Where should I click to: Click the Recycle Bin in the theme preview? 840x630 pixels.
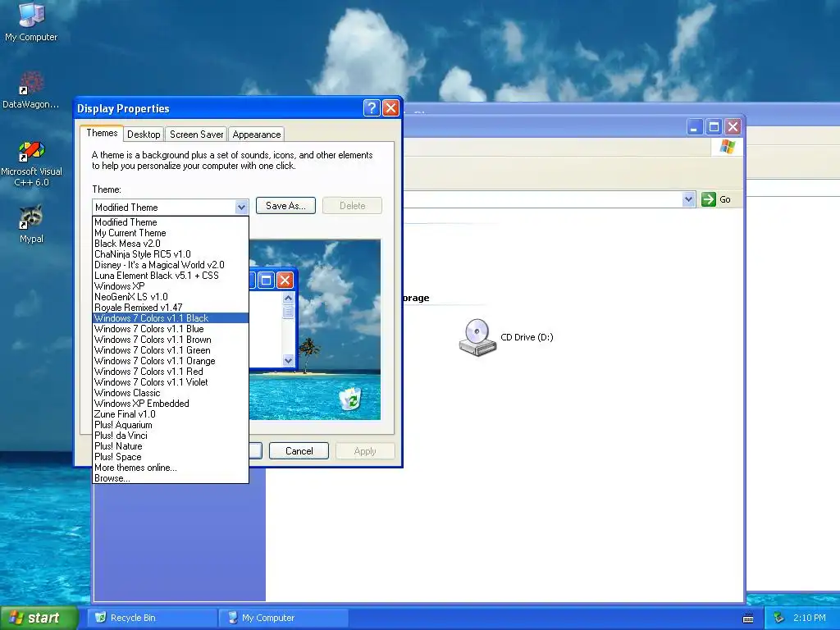point(351,399)
